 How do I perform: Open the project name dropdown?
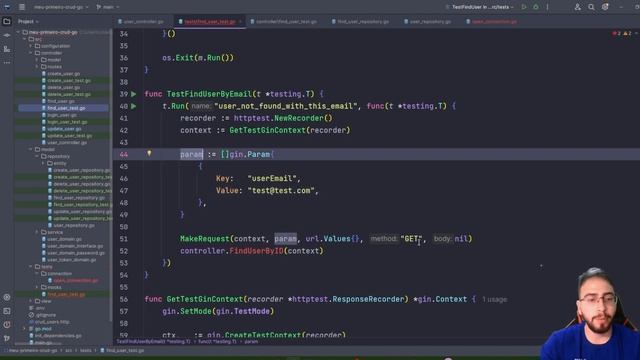(x=61, y=7)
